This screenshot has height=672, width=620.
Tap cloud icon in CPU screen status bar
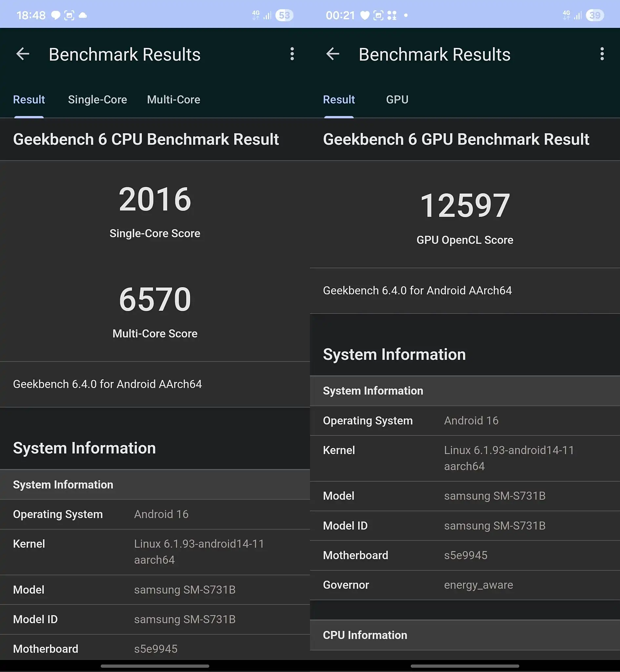(83, 15)
